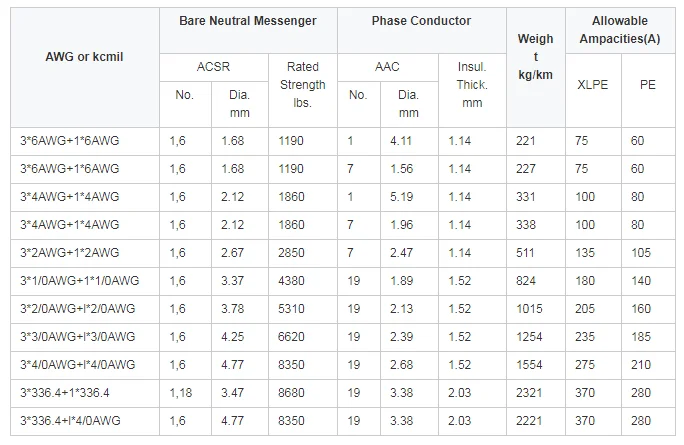Select the 'Bare Neutral Messenger' header
684x445 pixels.
click(248, 21)
